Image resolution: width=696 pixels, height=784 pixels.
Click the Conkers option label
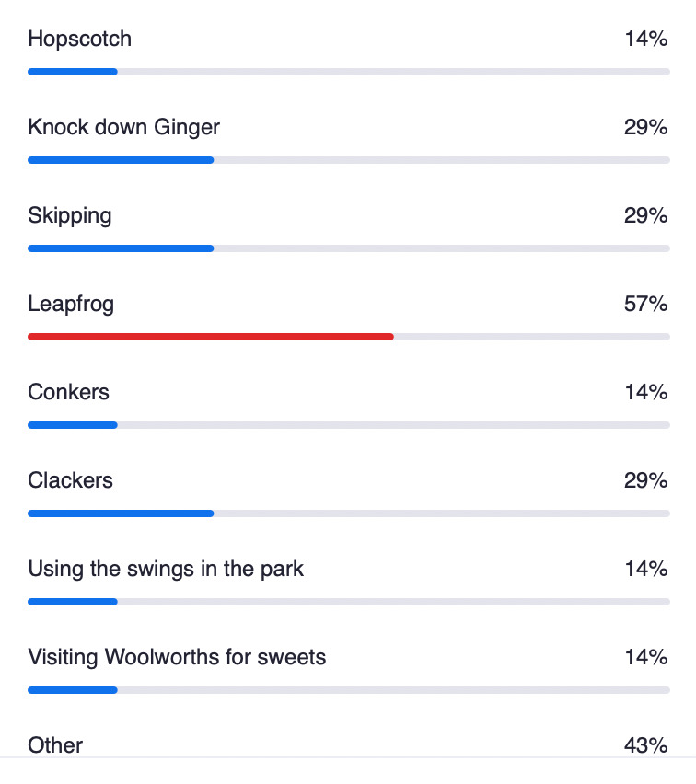click(x=69, y=392)
